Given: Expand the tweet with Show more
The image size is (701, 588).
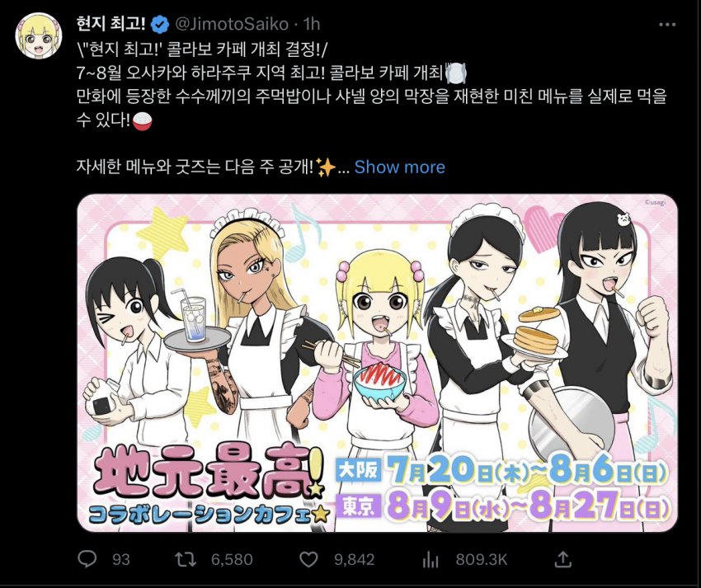Looking at the screenshot, I should 400,167.
